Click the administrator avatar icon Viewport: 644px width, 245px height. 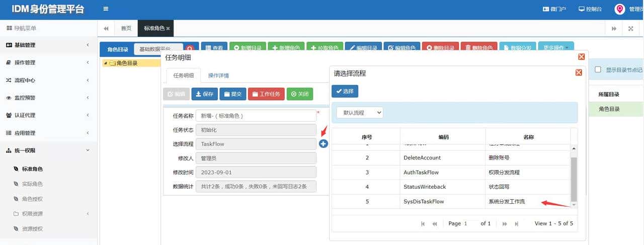click(x=619, y=9)
